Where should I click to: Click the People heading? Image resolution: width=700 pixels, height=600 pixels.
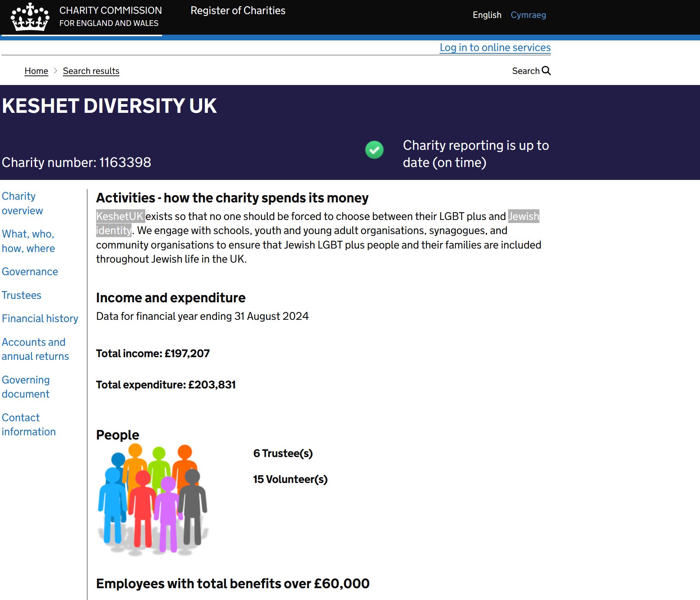tap(118, 435)
